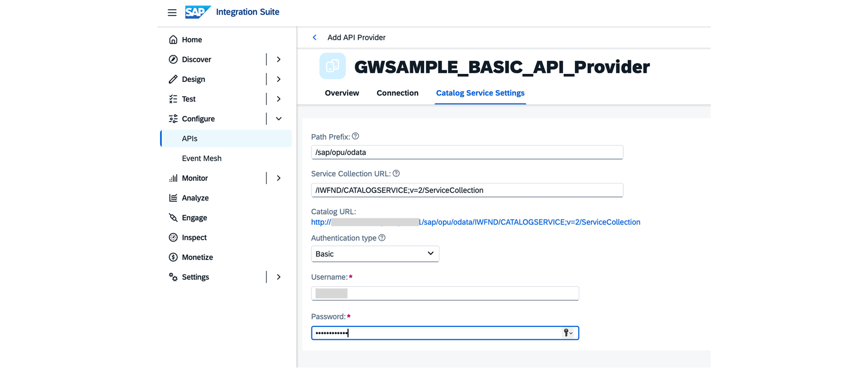Click the Test label in sidebar
The width and height of the screenshot is (868, 373).
pyautogui.click(x=189, y=99)
